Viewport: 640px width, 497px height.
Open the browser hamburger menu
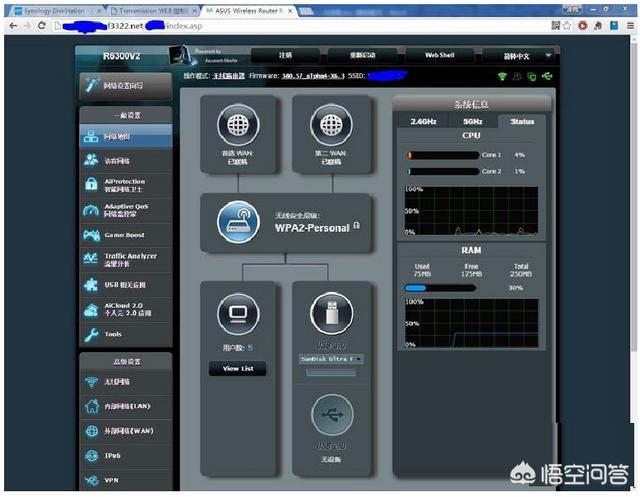coord(631,26)
